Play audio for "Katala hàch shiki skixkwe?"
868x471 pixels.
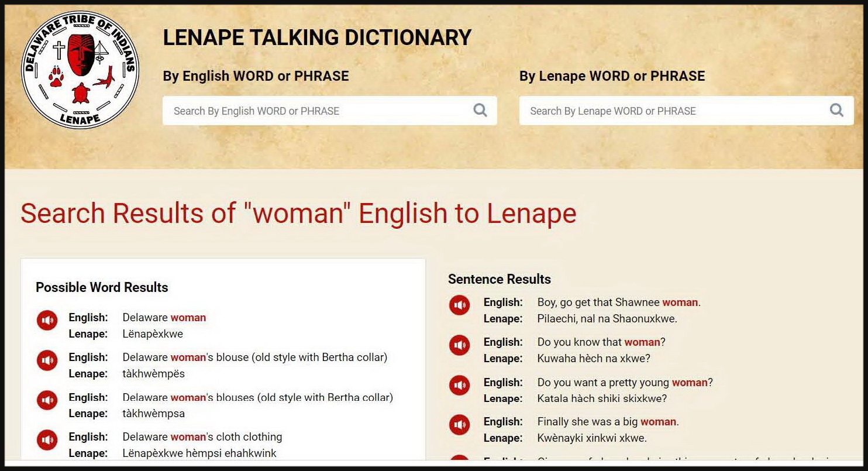point(459,385)
